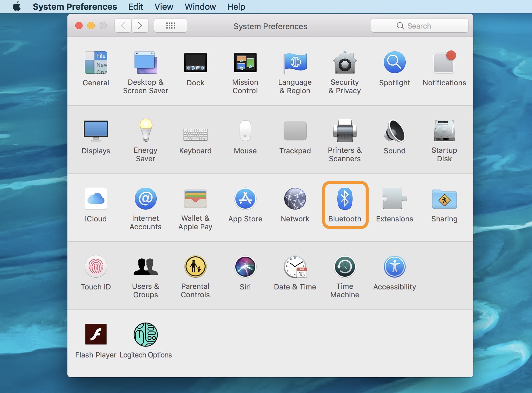532x393 pixels.
Task: Launch Time Machine preferences
Action: coord(345,267)
